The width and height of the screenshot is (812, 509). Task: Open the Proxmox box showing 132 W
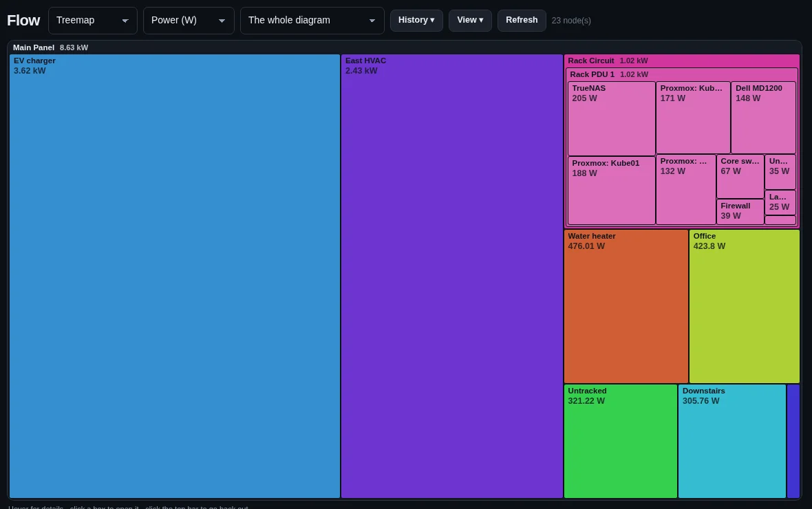[685, 190]
